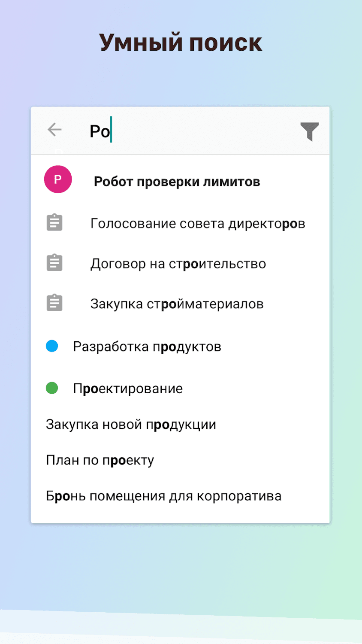Tap the back arrow in search bar
The image size is (362, 644).
click(54, 130)
